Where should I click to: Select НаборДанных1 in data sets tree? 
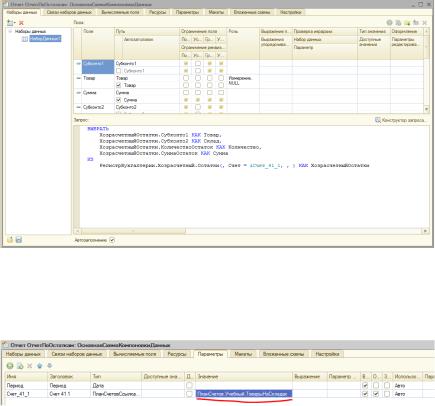tap(45, 39)
